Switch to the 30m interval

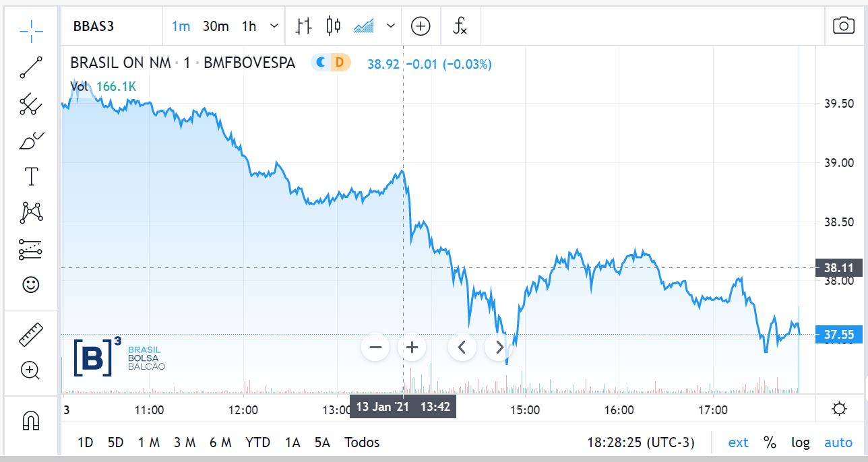pos(216,26)
